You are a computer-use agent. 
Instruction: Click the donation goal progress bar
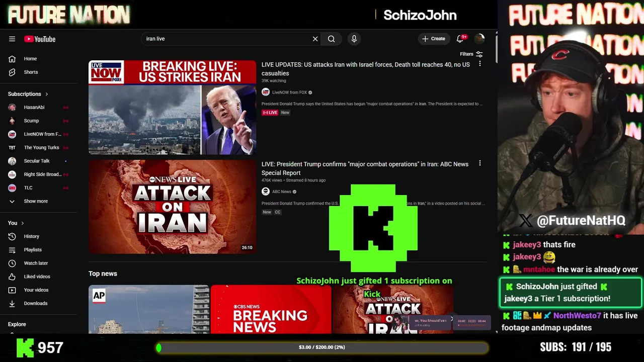coord(322,347)
